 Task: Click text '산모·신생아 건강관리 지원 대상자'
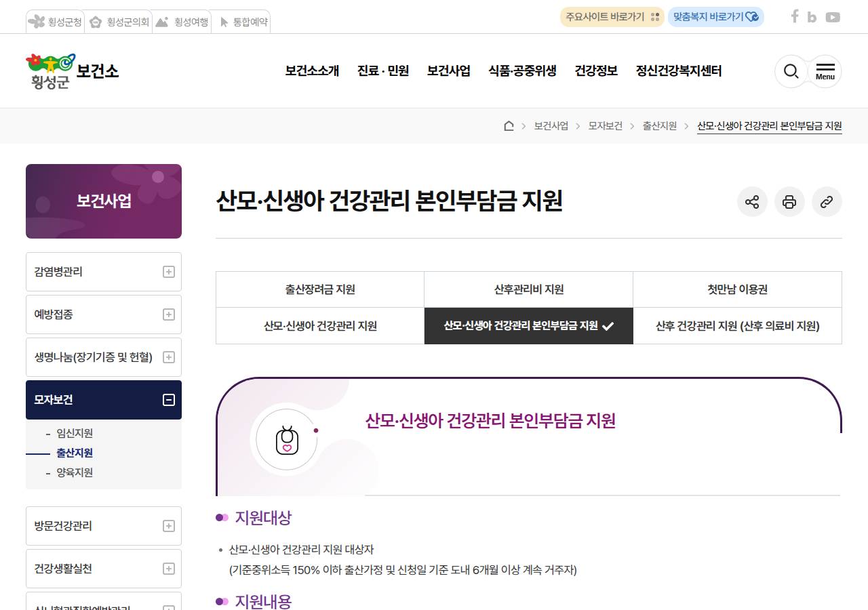click(302, 549)
